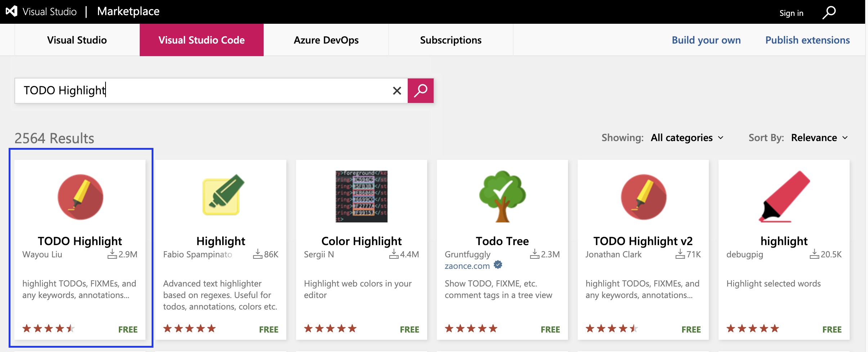Click Sign in
This screenshot has height=352, width=868.
(791, 13)
